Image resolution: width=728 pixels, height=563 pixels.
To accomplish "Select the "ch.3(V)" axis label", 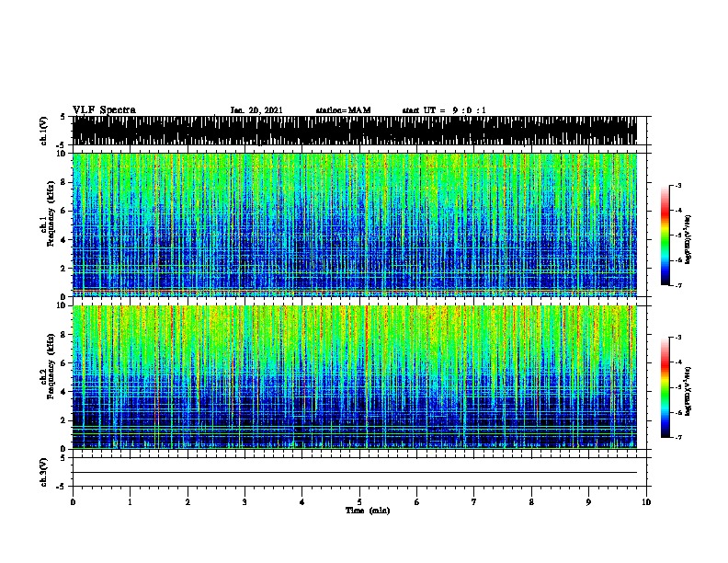I will (x=44, y=473).
